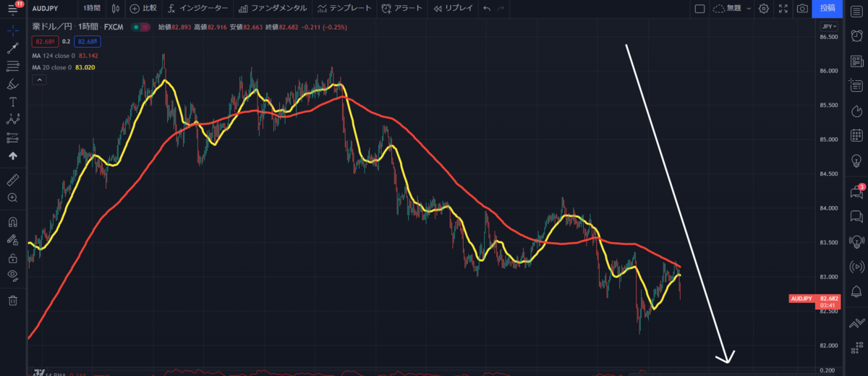This screenshot has width=868, height=376.
Task: Collapse the indicator legend with chevron
Action: pyautogui.click(x=38, y=80)
